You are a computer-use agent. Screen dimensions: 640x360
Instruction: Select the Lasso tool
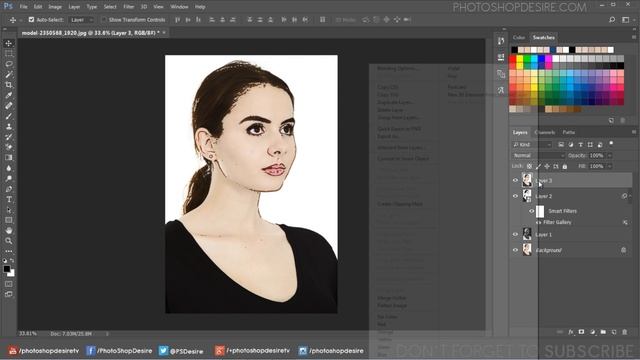pos(9,64)
